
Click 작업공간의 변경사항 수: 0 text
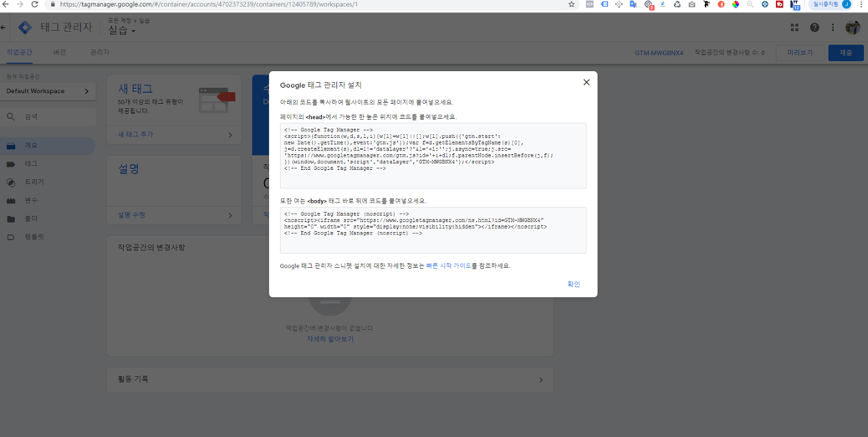pos(729,54)
